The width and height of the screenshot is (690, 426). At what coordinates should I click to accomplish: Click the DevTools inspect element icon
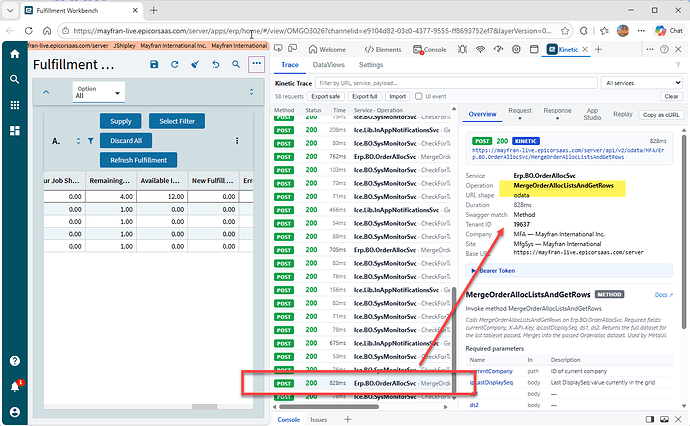(x=278, y=49)
